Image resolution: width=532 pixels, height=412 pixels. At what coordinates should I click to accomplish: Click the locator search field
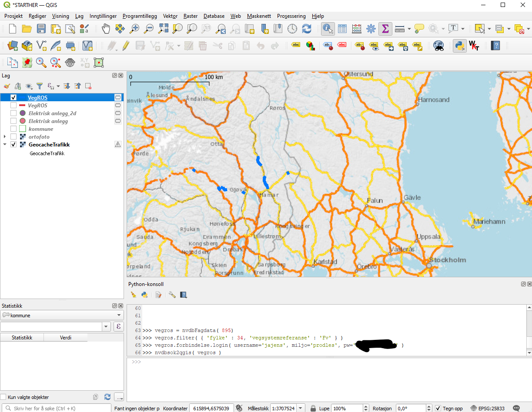point(56,409)
